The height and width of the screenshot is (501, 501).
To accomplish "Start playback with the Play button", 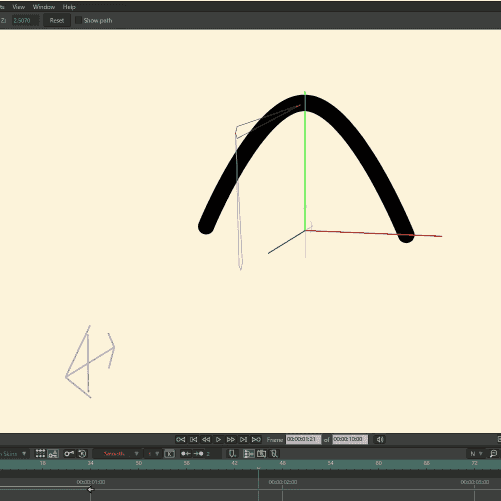I will tap(218, 439).
